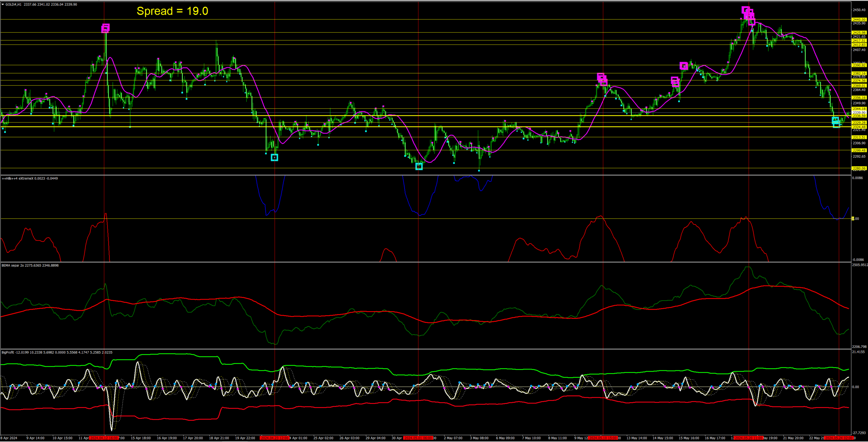Click the BigProfit indicator window label
The image size is (868, 442).
tap(8, 352)
